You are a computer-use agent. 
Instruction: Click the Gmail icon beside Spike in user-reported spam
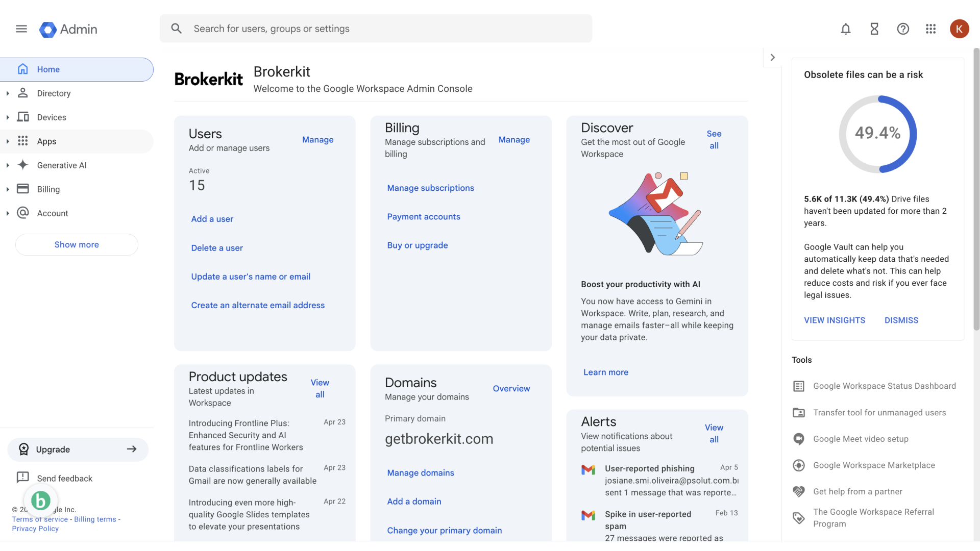589,515
